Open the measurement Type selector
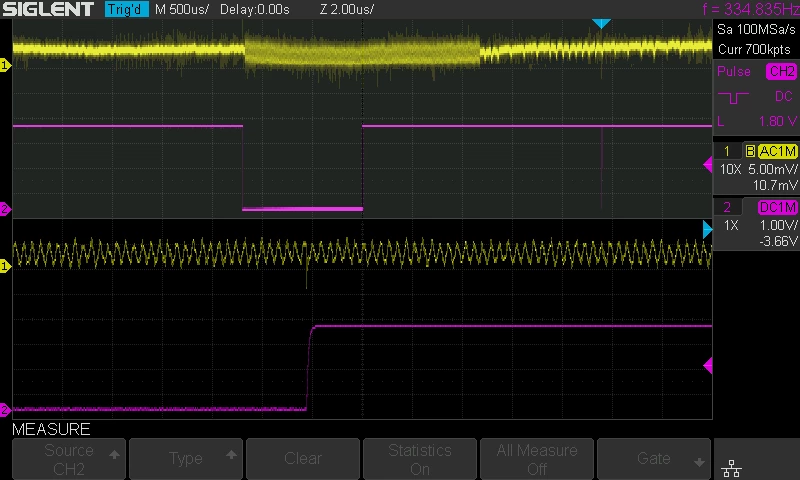The width and height of the screenshot is (800, 480). [186, 459]
